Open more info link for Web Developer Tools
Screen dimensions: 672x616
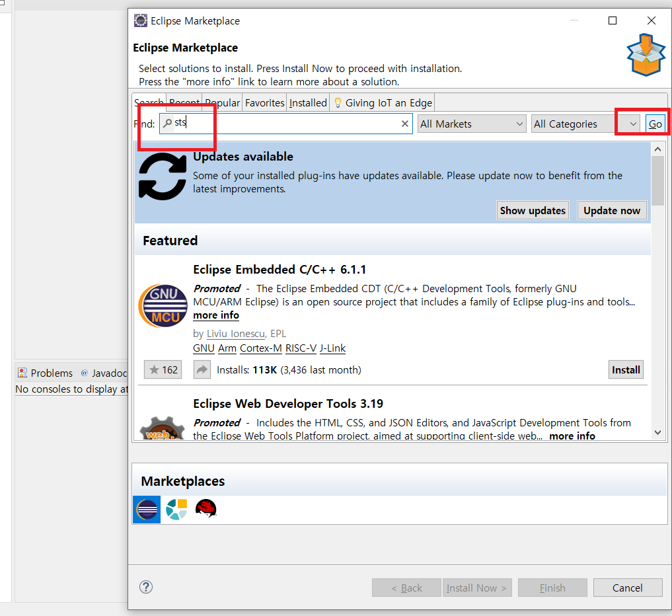[x=572, y=436]
